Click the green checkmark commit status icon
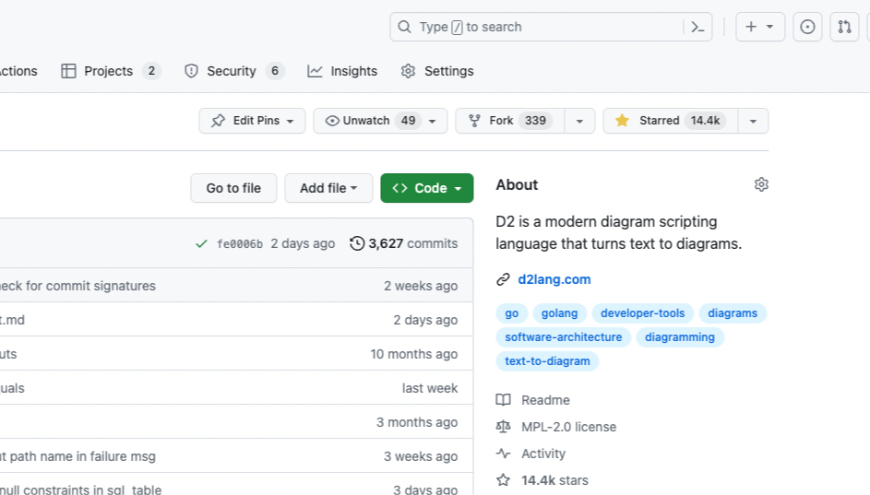This screenshot has height=495, width=870. point(202,243)
